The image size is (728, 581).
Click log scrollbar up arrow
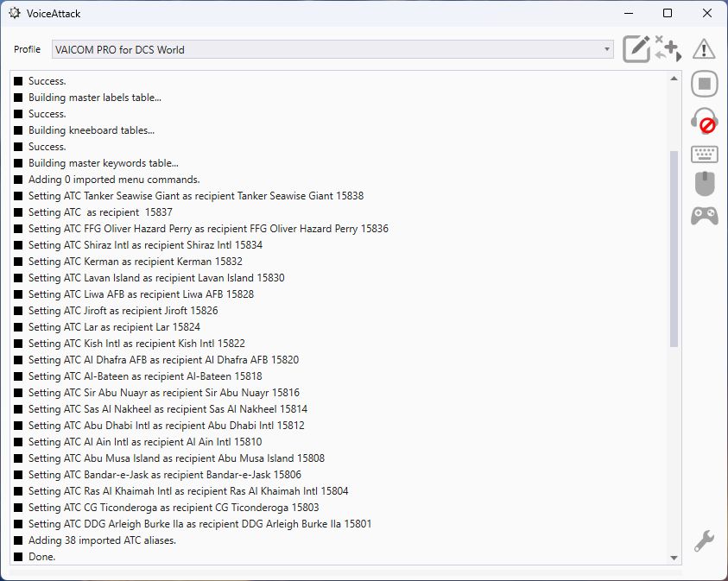[674, 79]
